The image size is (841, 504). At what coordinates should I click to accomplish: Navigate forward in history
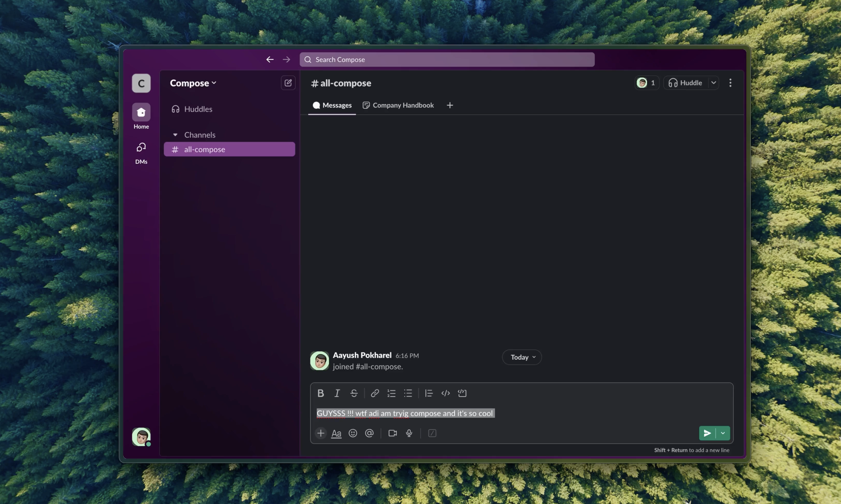click(287, 59)
